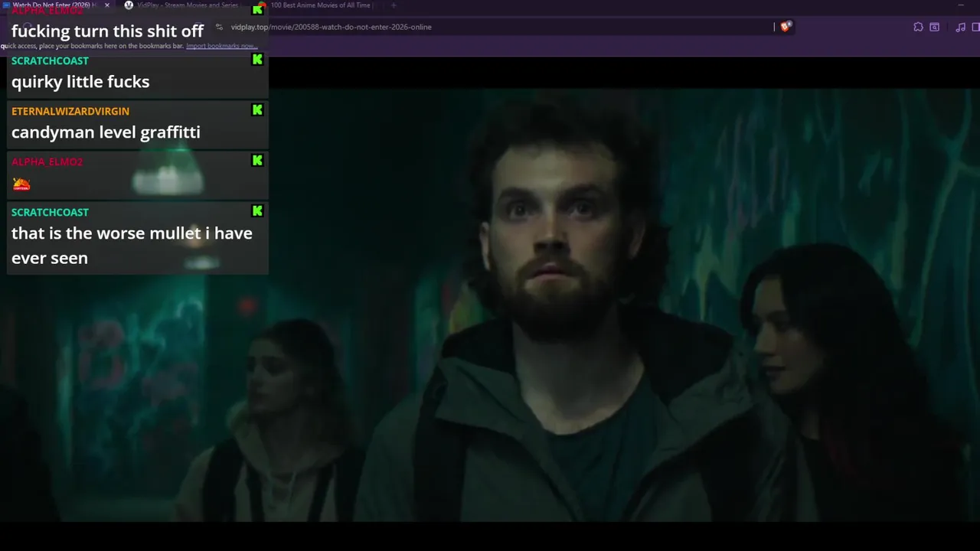Click the Kick badge beside the mullet message
The height and width of the screenshot is (551, 980).
tap(257, 211)
